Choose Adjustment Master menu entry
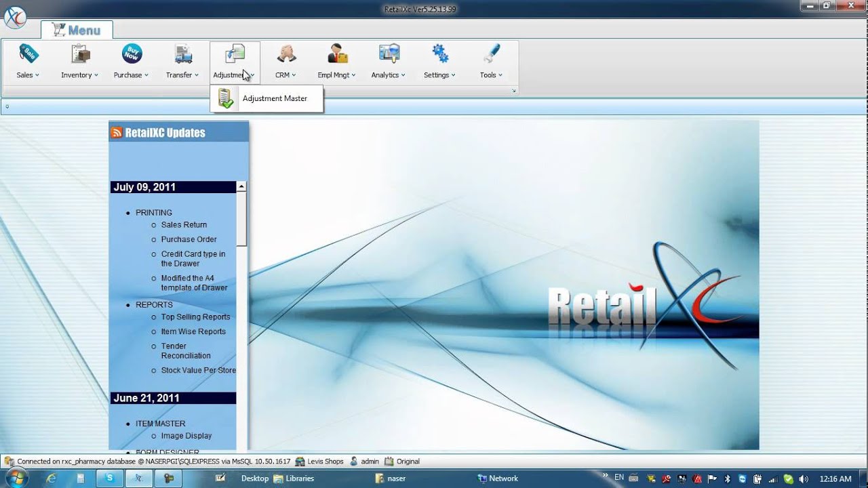 (x=267, y=99)
